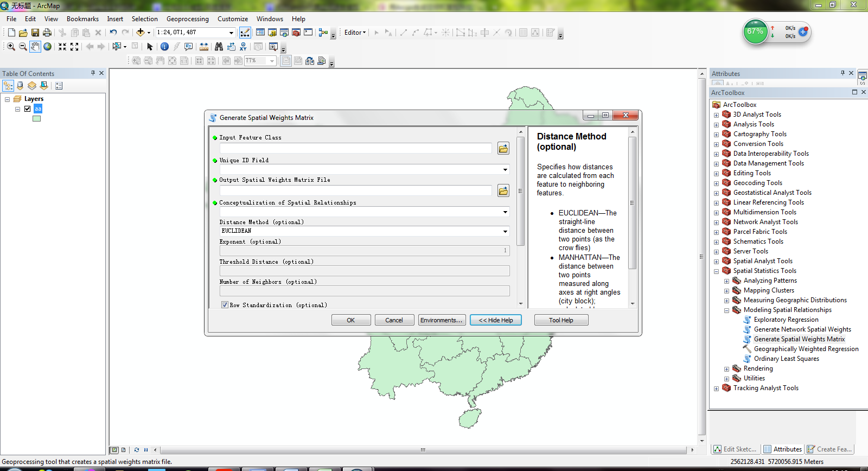Image resolution: width=868 pixels, height=471 pixels.
Task: Open the Unique ID Field dropdown
Action: (505, 170)
